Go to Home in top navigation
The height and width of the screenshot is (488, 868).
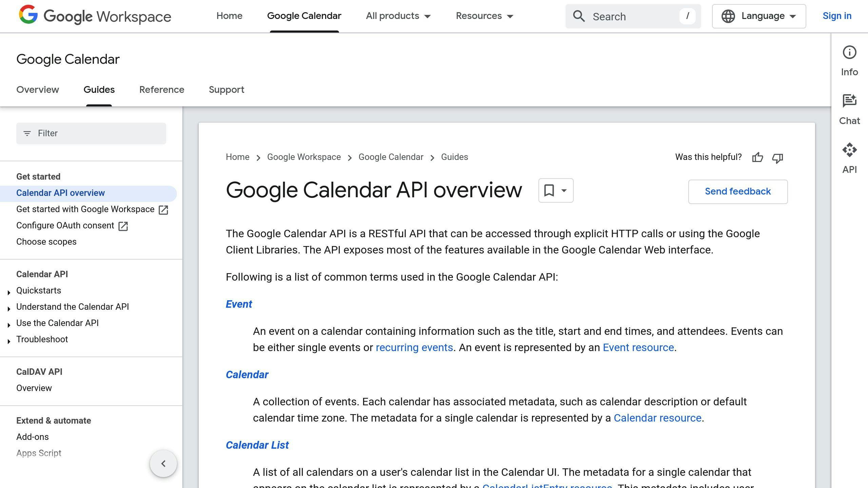[x=229, y=16]
